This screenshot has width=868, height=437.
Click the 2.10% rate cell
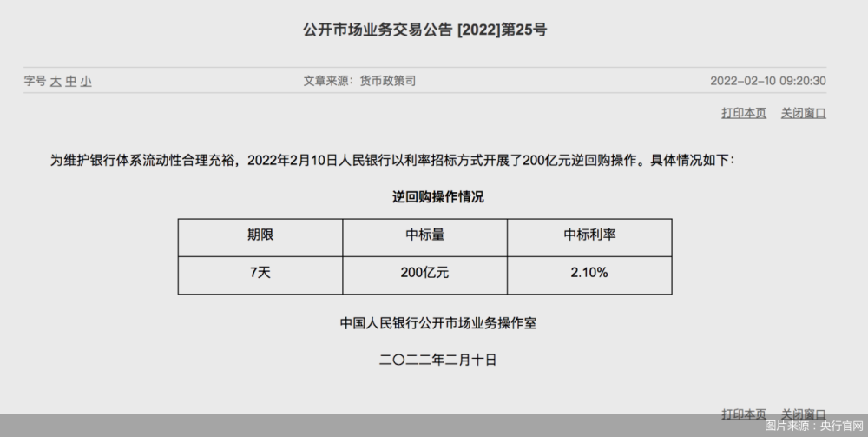coord(589,275)
